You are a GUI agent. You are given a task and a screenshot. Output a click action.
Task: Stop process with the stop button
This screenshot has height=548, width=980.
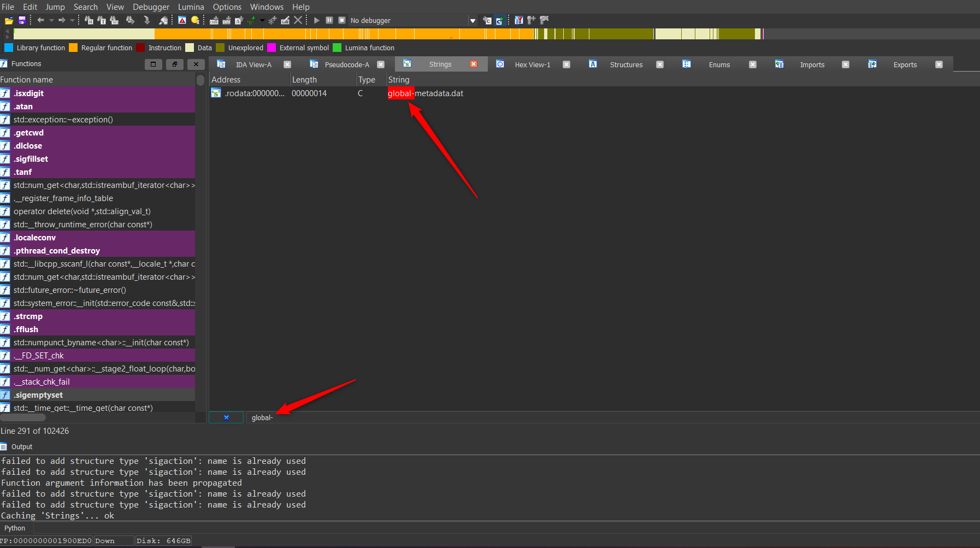click(342, 20)
